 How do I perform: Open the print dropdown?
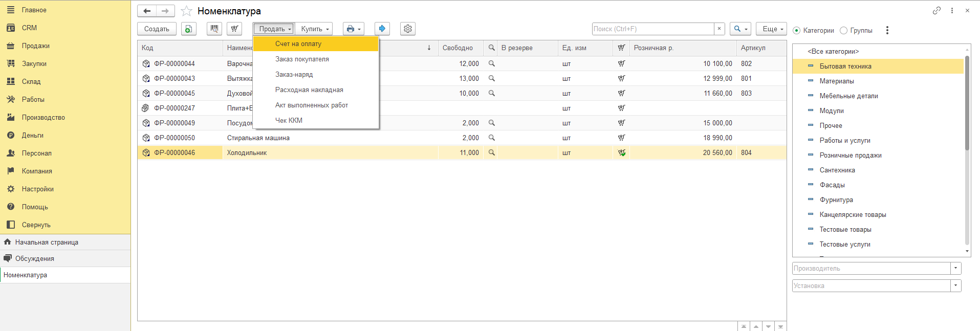coord(354,29)
